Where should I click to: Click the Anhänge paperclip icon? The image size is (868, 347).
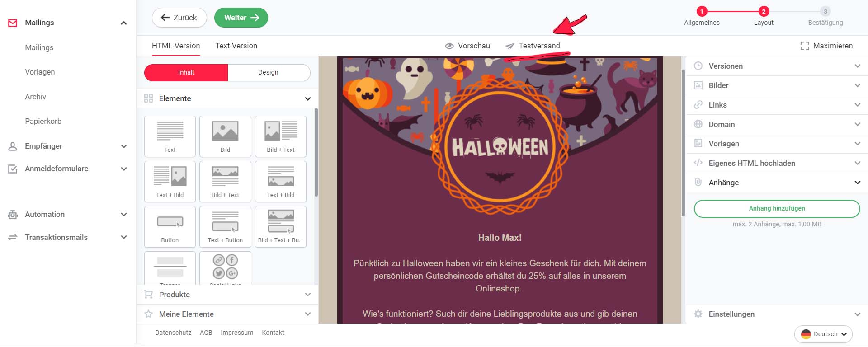pos(698,182)
